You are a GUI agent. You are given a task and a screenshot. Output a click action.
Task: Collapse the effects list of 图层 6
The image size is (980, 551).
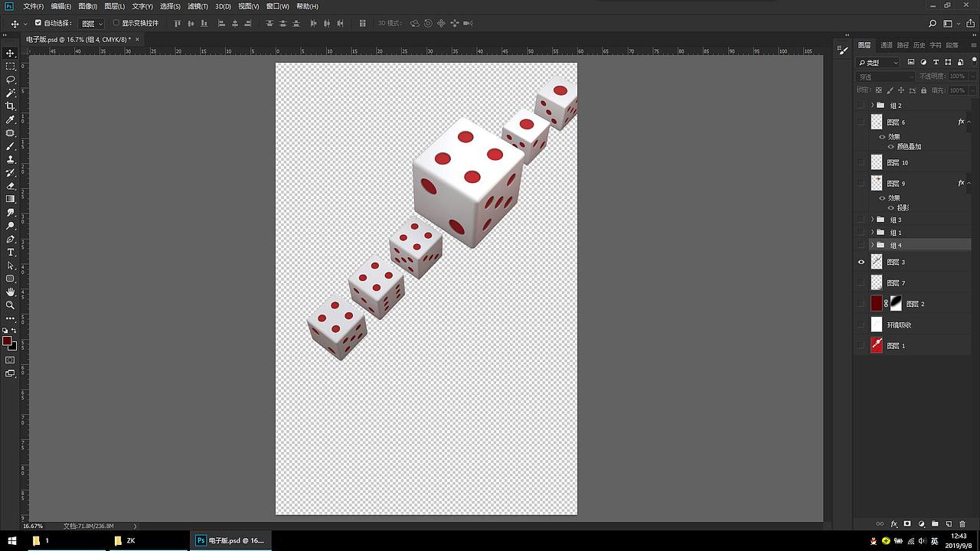[x=969, y=122]
